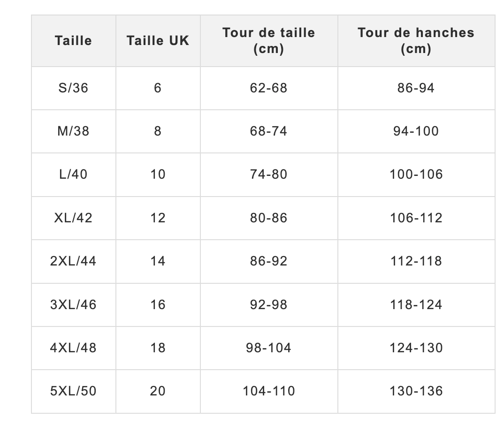Select the 4XL/48 size cell
Viewport: 504px width, 440px height.
pyautogui.click(x=73, y=348)
